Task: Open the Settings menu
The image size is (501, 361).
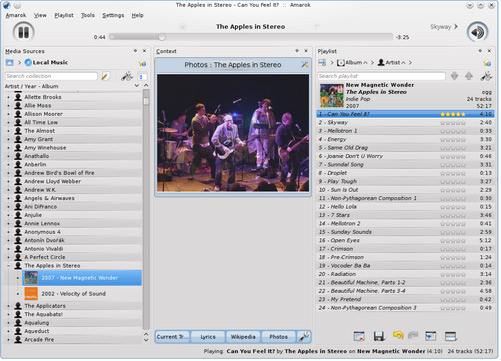Action: [113, 15]
